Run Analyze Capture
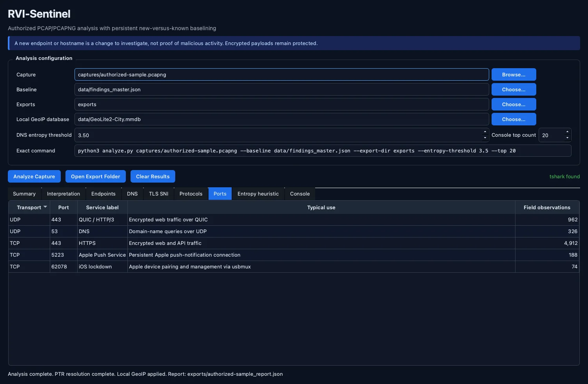The height and width of the screenshot is (384, 588). [34, 176]
